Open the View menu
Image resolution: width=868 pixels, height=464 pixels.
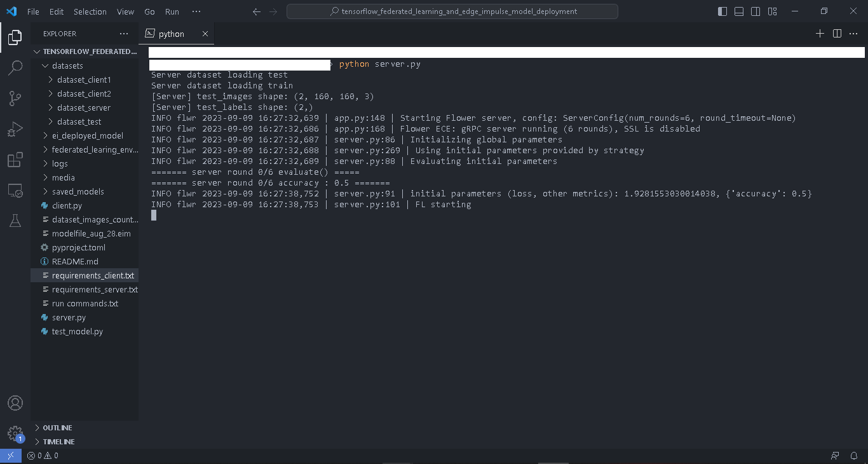click(126, 11)
